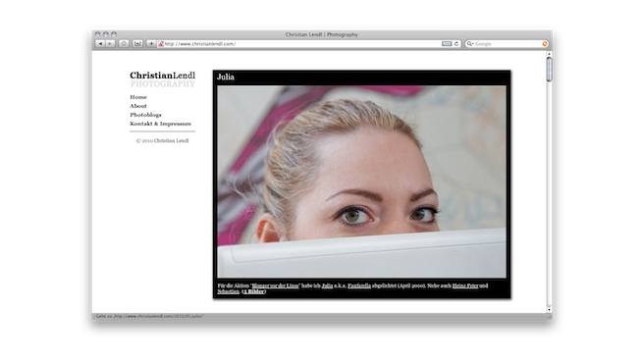Click the RSS badge in the address bar
The image size is (644, 362).
click(447, 43)
